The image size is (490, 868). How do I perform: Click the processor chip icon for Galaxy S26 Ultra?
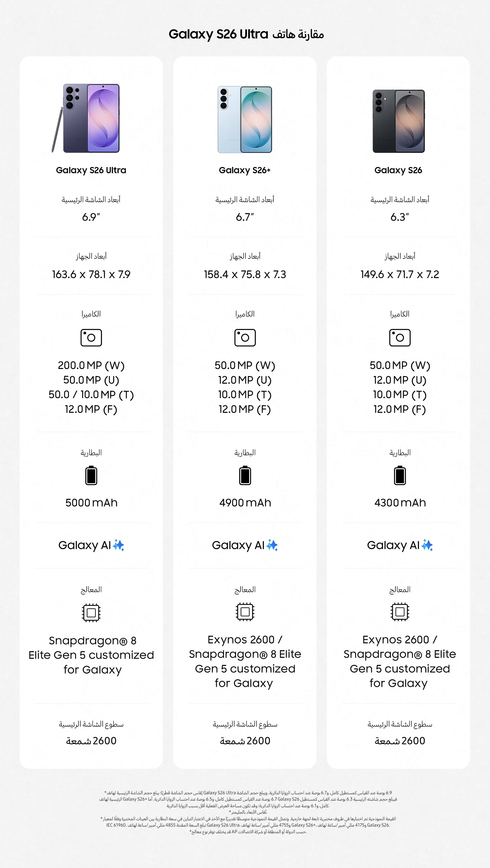click(91, 612)
